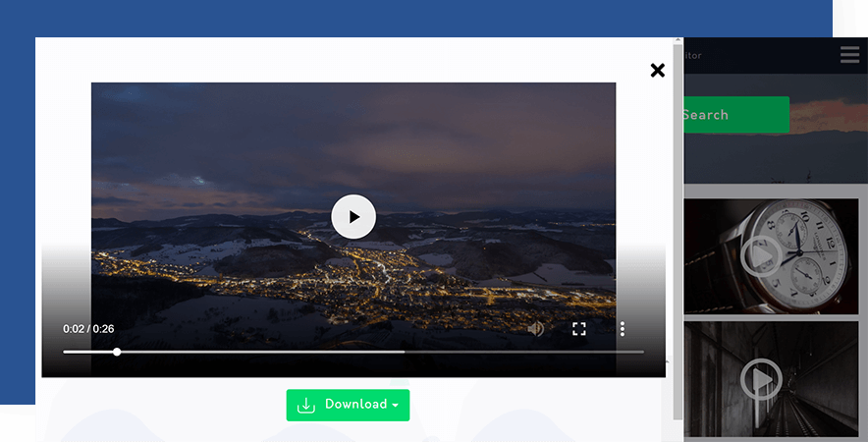Seek to the end of the buffered bar

(404, 352)
